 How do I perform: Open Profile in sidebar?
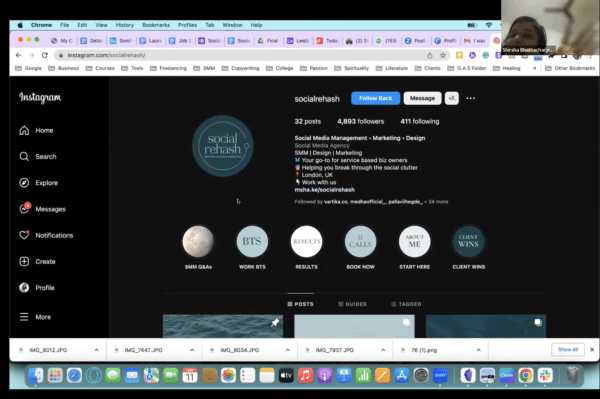37,288
